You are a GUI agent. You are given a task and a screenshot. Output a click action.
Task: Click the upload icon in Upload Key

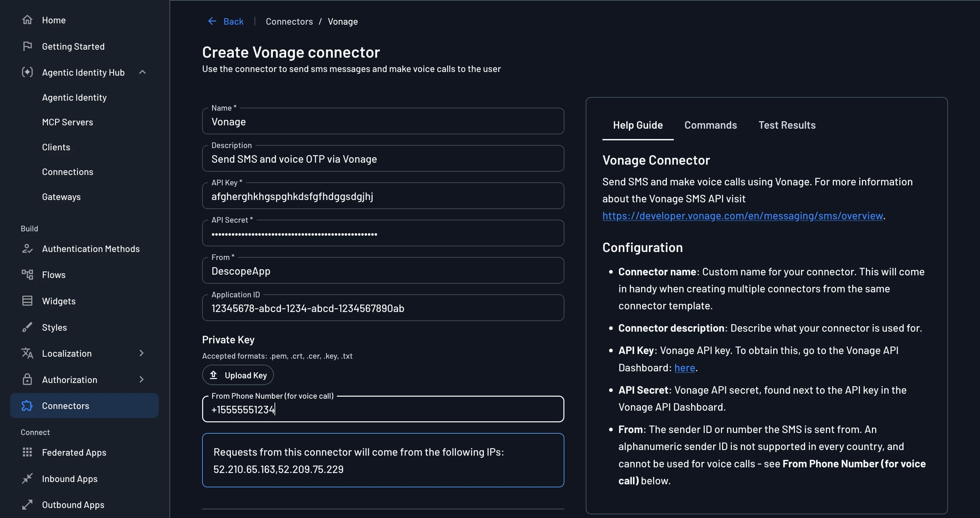pos(213,375)
